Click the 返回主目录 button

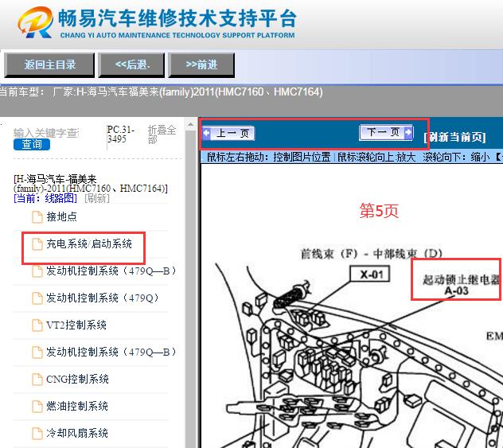click(49, 65)
